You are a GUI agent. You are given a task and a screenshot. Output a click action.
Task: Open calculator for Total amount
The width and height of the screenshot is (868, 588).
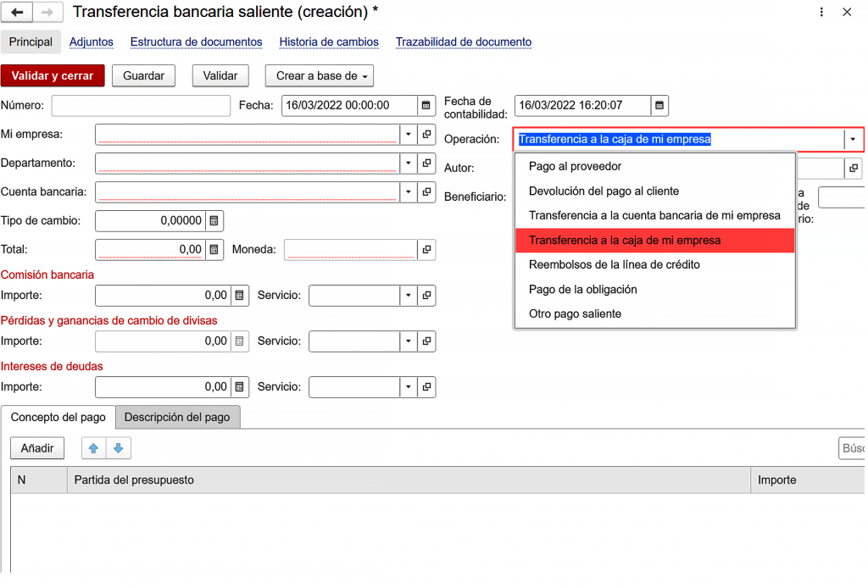(x=214, y=249)
